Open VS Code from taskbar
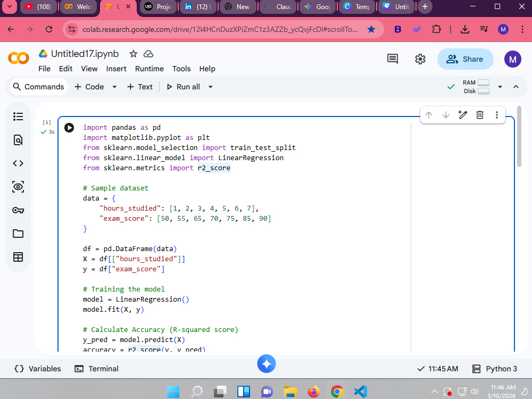Screen dimensions: 532x399 pos(360,392)
